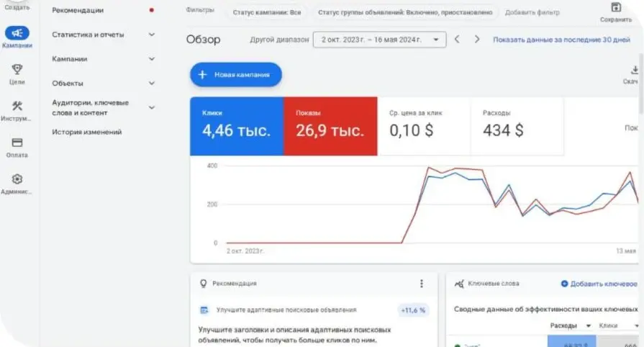Open История изменений menu item

86,132
